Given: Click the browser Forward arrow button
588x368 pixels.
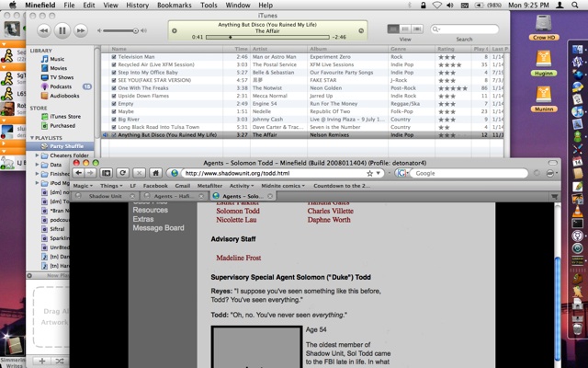Looking at the screenshot, I should (90, 173).
